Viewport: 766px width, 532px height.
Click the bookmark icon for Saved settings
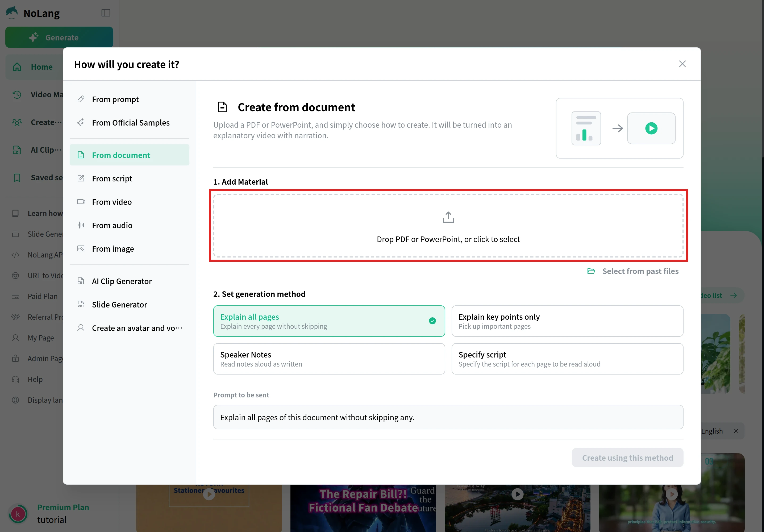pos(17,178)
